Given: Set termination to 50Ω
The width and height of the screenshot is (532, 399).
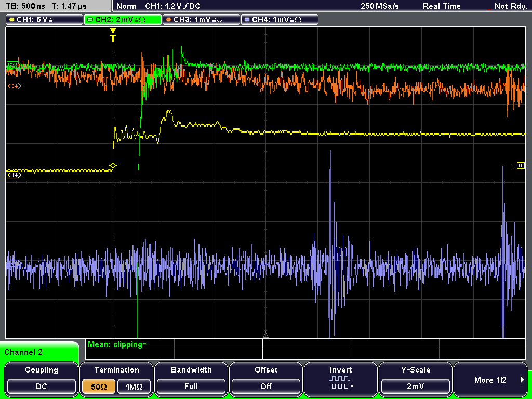Looking at the screenshot, I should 99,387.
